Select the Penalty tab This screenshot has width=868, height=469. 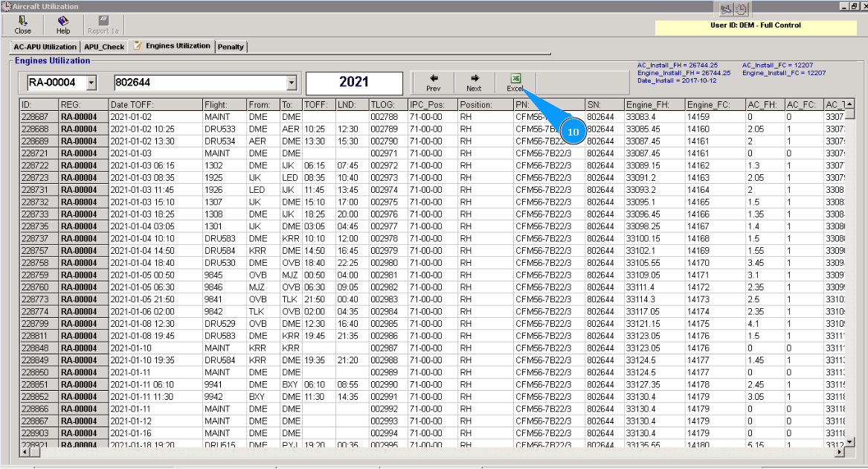231,47
